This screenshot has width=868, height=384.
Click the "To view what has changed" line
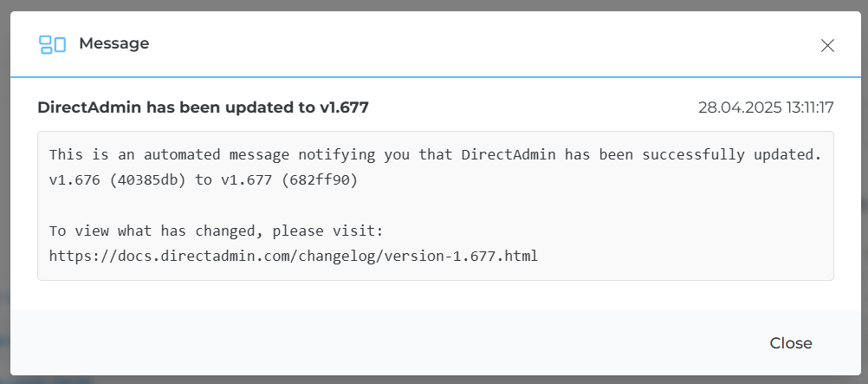216,231
